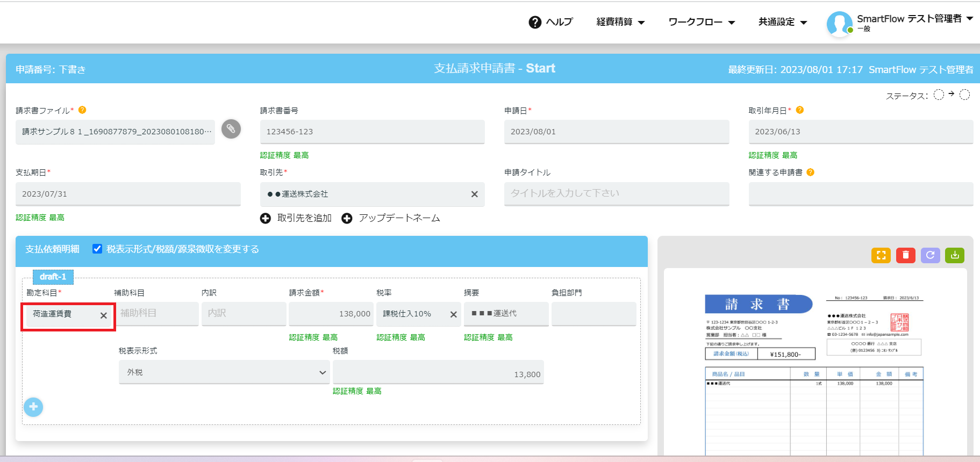The height and width of the screenshot is (462, 980).
Task: Open the 税表示形式 外税 dropdown
Action: tap(224, 372)
